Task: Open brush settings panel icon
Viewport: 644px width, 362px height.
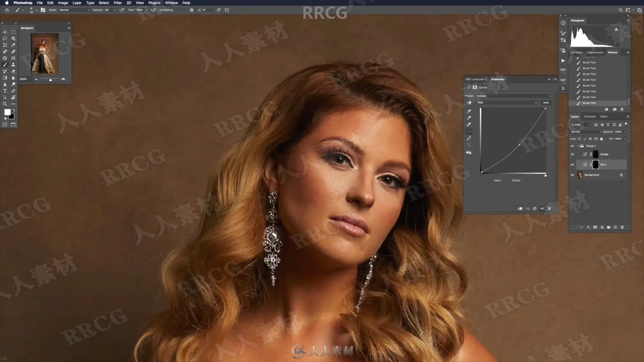Action: [43, 10]
